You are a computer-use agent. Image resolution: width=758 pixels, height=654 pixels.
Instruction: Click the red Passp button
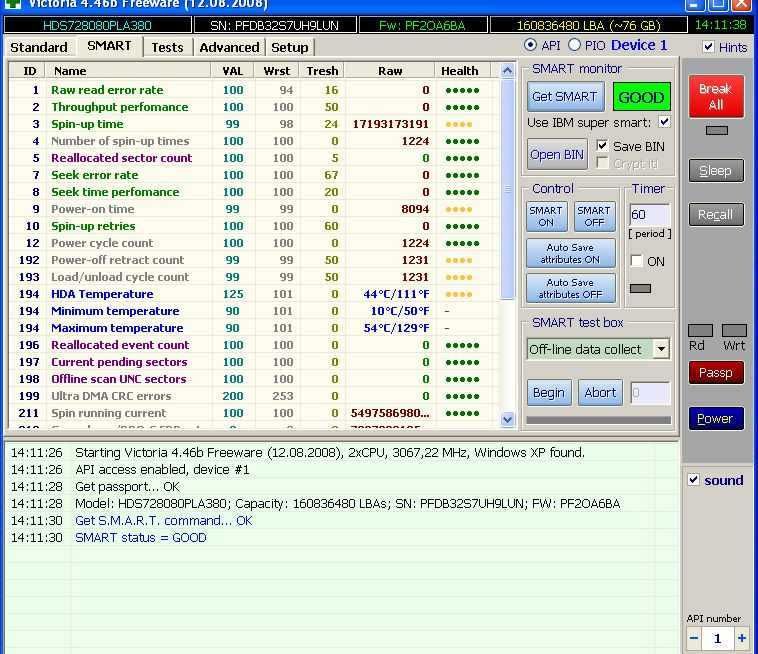tap(716, 373)
